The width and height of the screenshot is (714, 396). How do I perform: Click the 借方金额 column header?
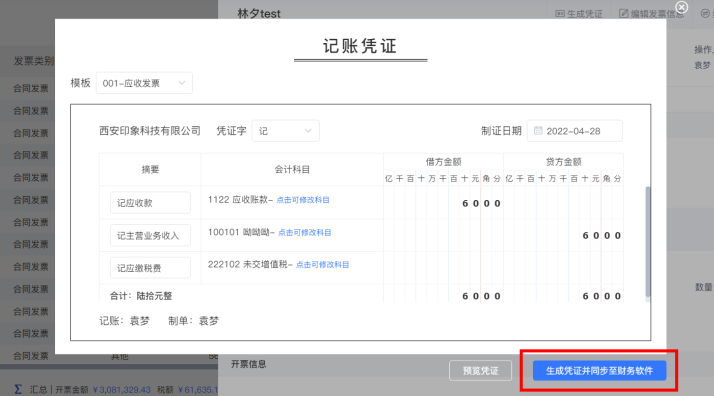[x=444, y=162]
